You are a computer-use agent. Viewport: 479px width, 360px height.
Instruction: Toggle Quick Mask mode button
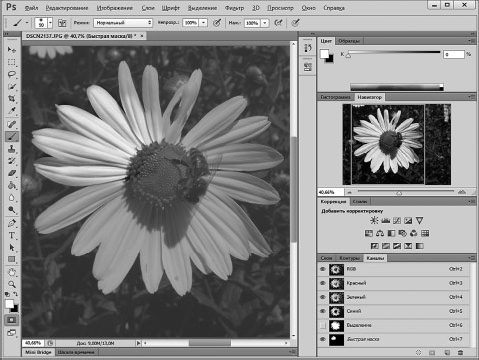pos(11,320)
